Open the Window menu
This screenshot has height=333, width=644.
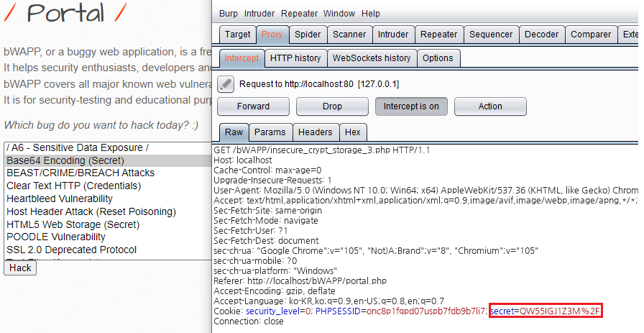click(x=339, y=14)
